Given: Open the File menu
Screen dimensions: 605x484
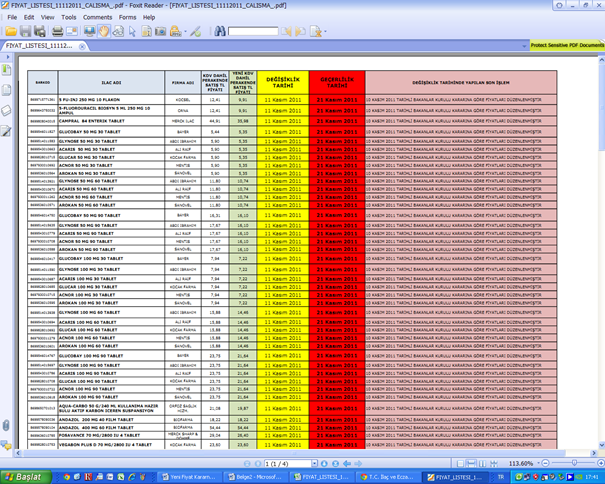Looking at the screenshot, I should tap(14, 17).
